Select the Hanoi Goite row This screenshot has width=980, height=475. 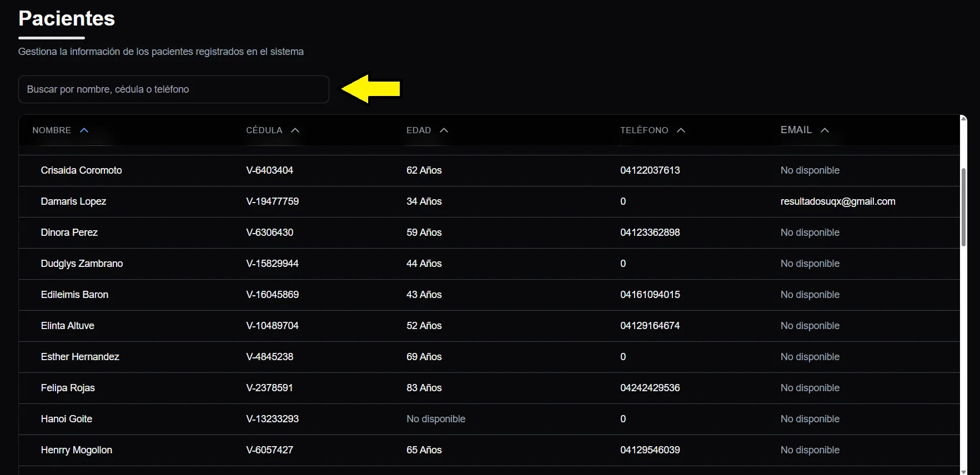coord(67,419)
